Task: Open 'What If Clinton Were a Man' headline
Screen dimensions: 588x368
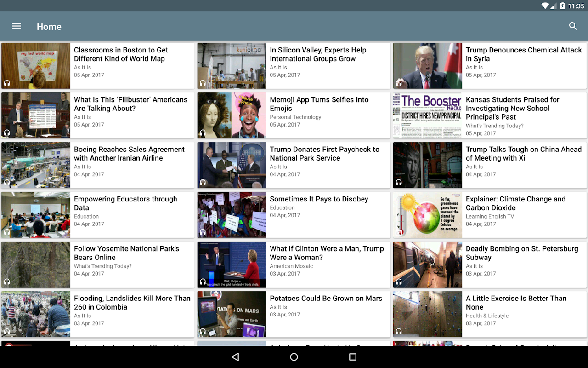Action: click(327, 253)
